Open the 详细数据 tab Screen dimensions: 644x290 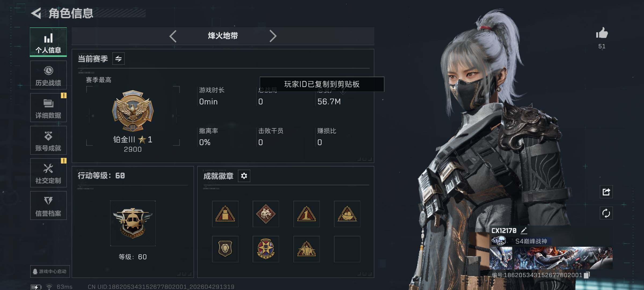click(48, 108)
